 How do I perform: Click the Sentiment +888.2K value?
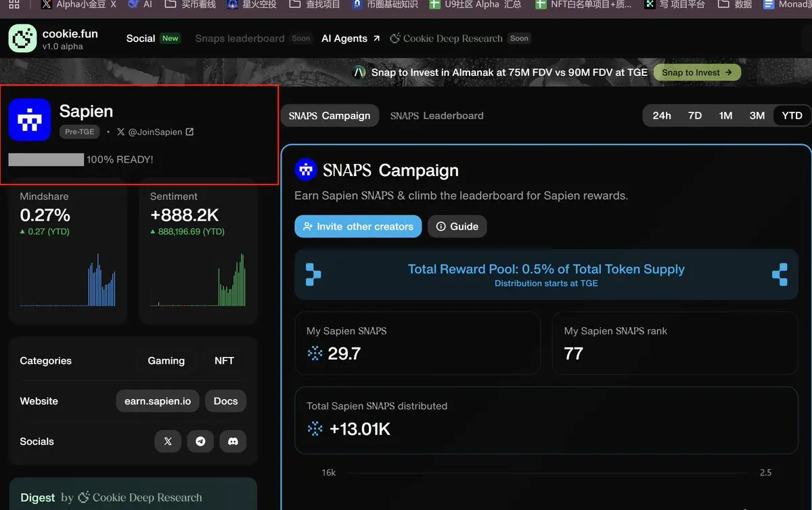185,215
